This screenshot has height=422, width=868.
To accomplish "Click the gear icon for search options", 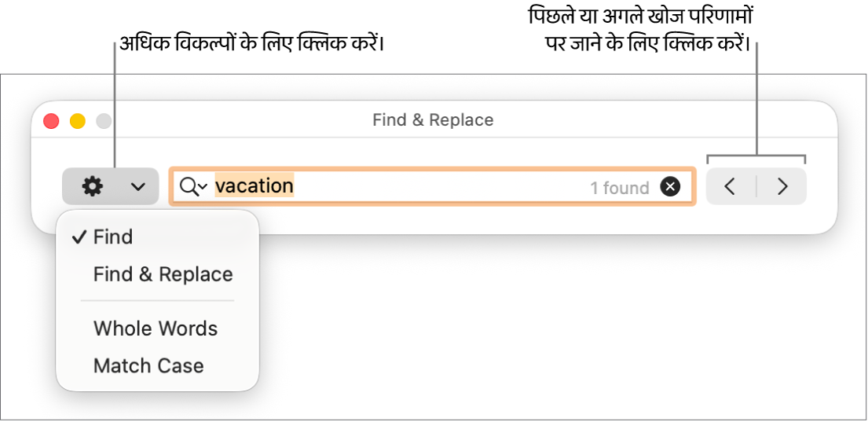I will click(x=93, y=187).
